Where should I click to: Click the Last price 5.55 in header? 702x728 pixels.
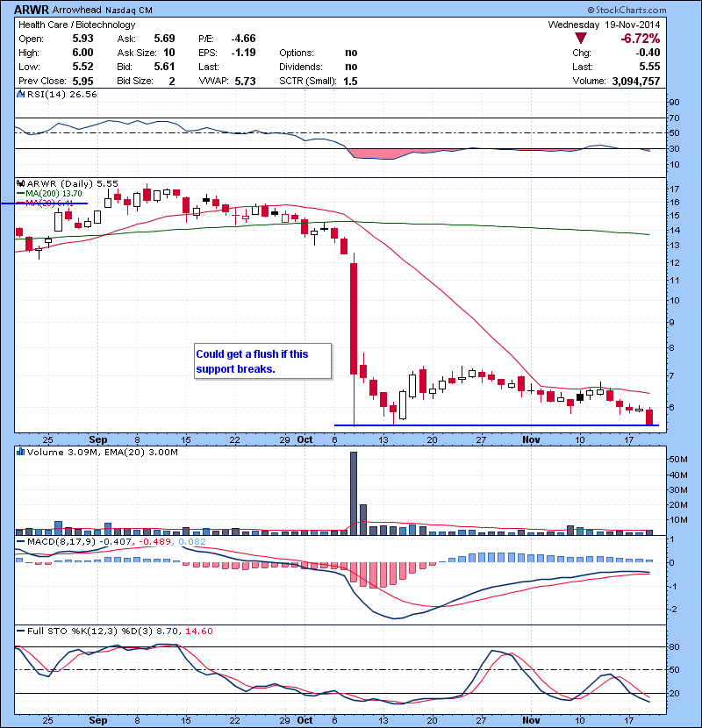pos(649,67)
